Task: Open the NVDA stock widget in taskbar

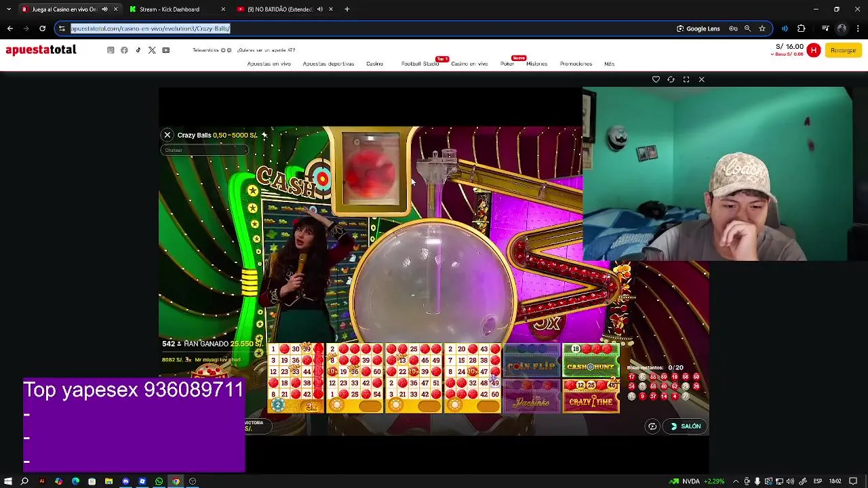Action: [x=696, y=481]
